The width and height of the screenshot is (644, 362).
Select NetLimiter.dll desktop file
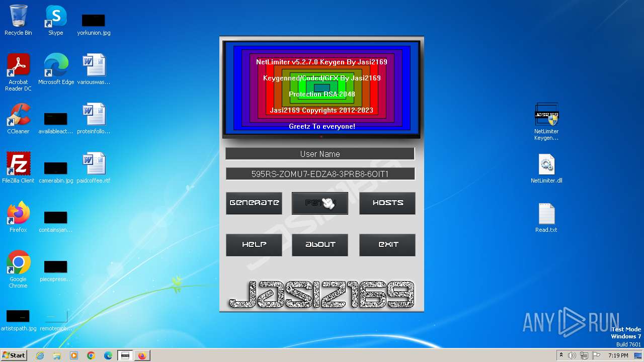click(546, 168)
